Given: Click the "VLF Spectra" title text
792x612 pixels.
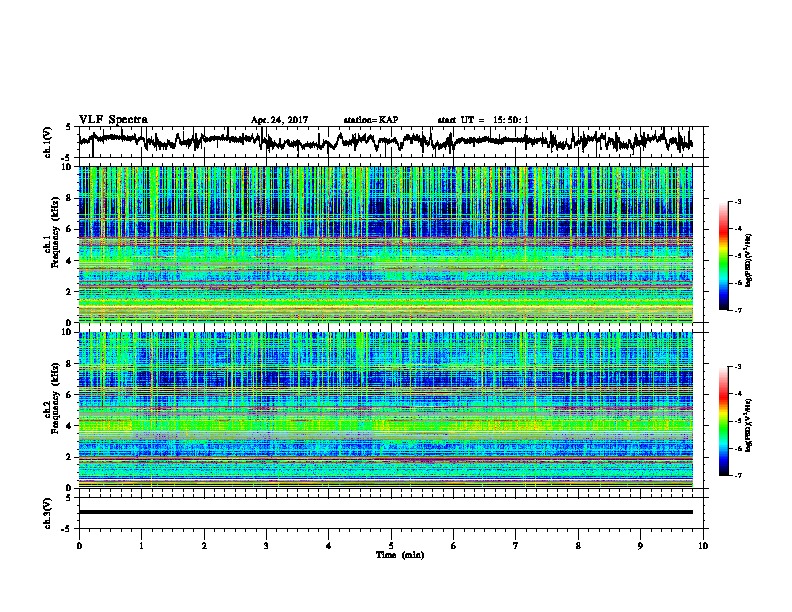Looking at the screenshot, I should click(x=113, y=120).
